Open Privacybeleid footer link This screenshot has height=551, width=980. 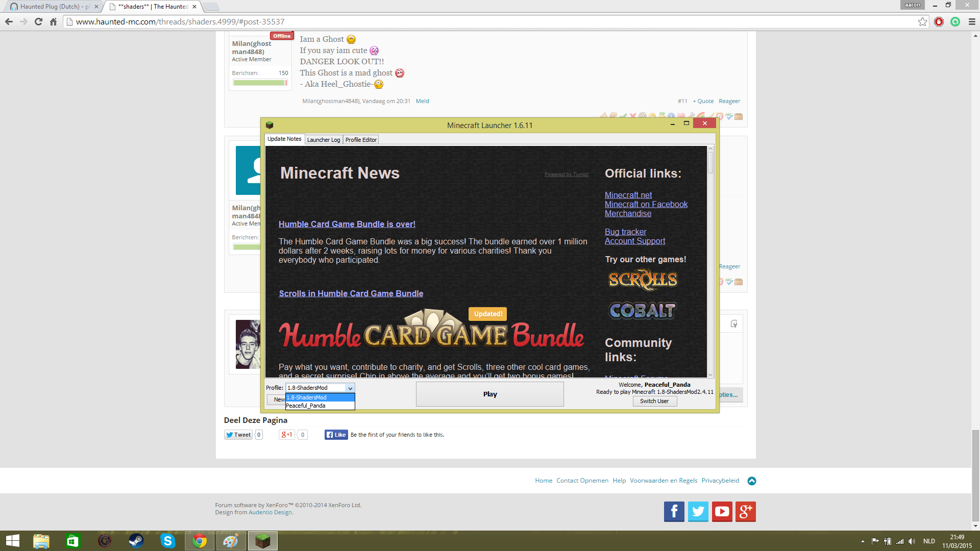[x=720, y=481]
